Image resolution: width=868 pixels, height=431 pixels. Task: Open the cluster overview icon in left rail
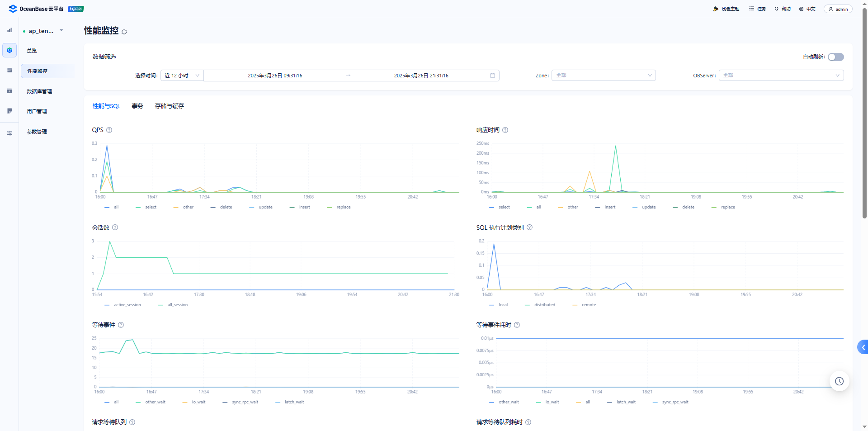[9, 30]
